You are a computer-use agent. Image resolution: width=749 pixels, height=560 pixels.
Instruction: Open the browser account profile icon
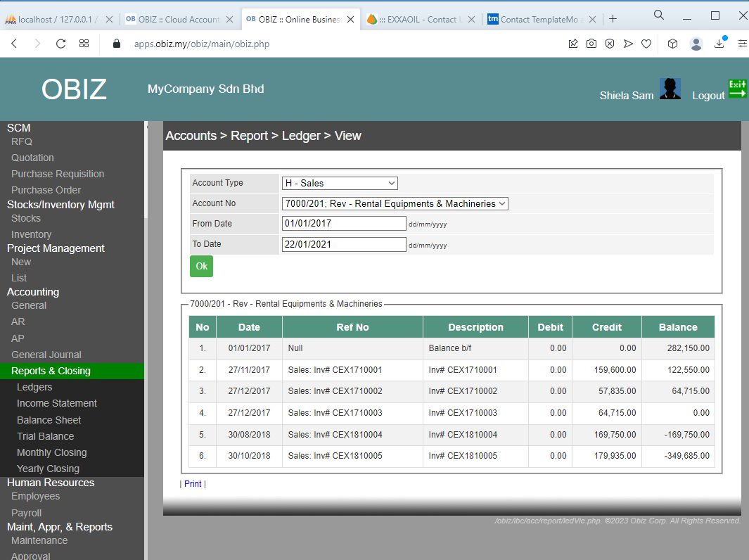pyautogui.click(x=696, y=43)
